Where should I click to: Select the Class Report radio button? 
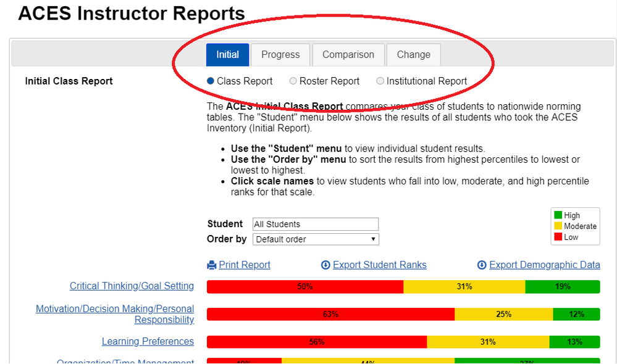pyautogui.click(x=211, y=81)
